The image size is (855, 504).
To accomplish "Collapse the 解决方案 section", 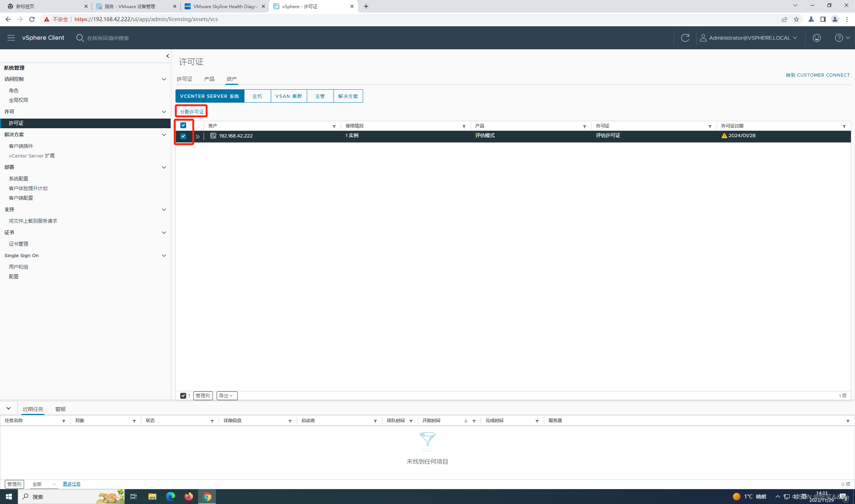I will pos(164,135).
